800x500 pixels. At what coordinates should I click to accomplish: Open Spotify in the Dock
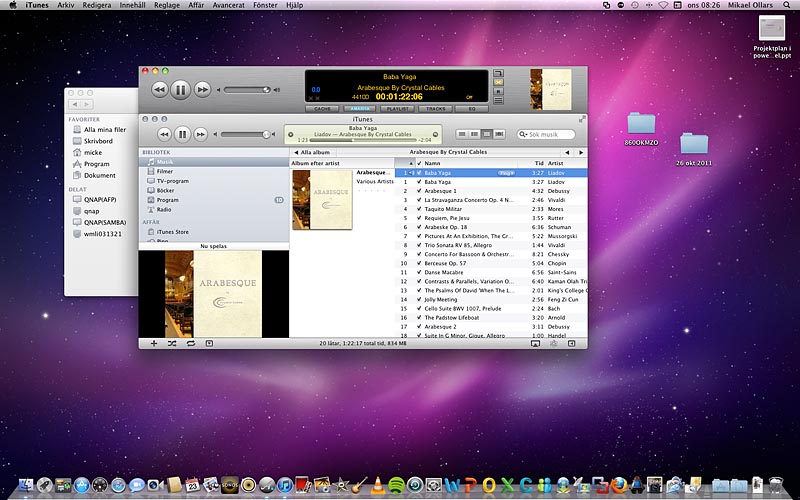396,485
